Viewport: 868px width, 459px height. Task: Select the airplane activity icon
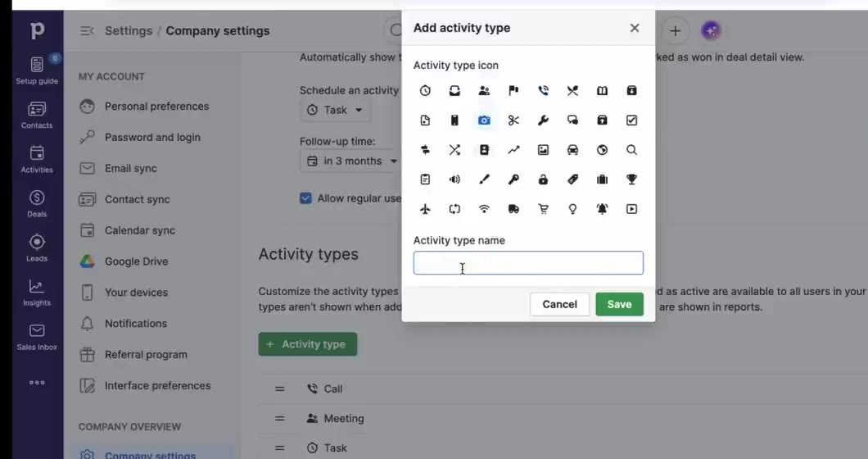coord(425,209)
